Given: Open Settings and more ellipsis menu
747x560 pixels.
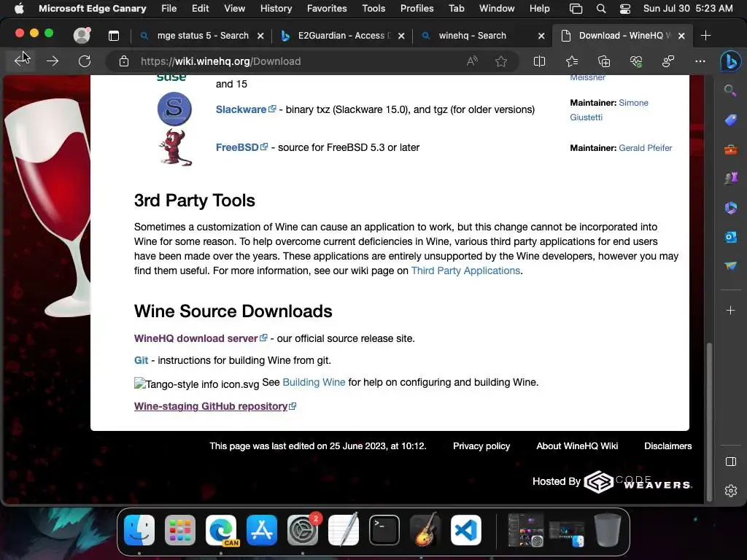Looking at the screenshot, I should pos(700,61).
